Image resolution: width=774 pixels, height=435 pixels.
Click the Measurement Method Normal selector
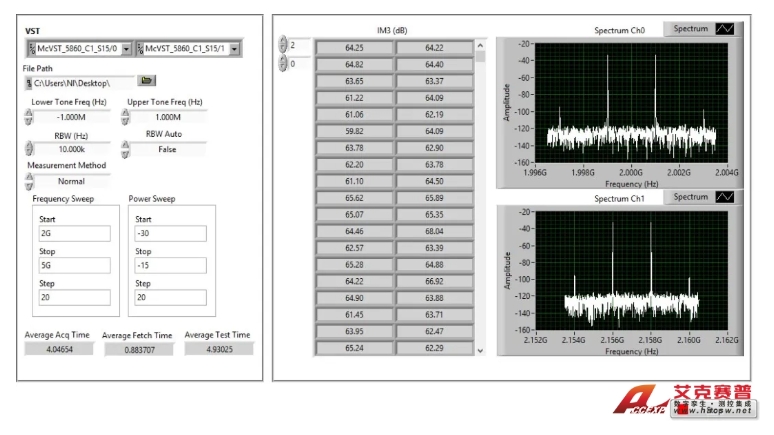tap(72, 181)
